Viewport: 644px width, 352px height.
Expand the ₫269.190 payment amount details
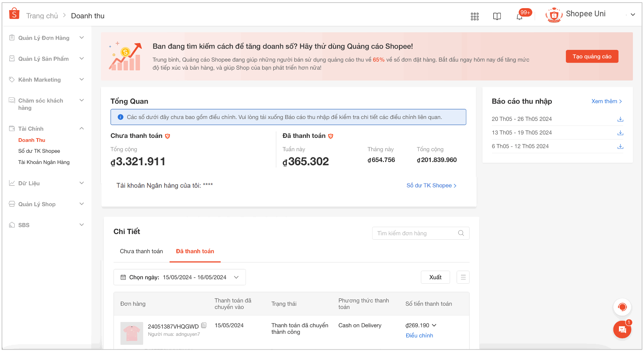coord(434,325)
